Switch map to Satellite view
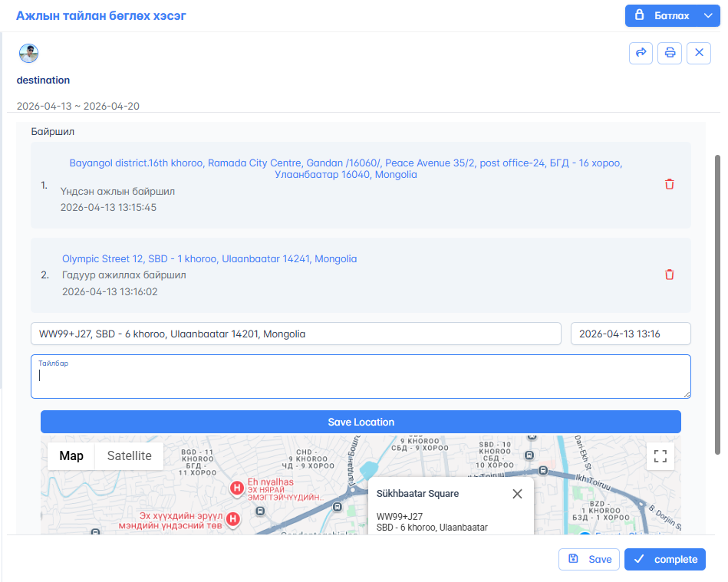The width and height of the screenshot is (728, 582). click(x=129, y=455)
